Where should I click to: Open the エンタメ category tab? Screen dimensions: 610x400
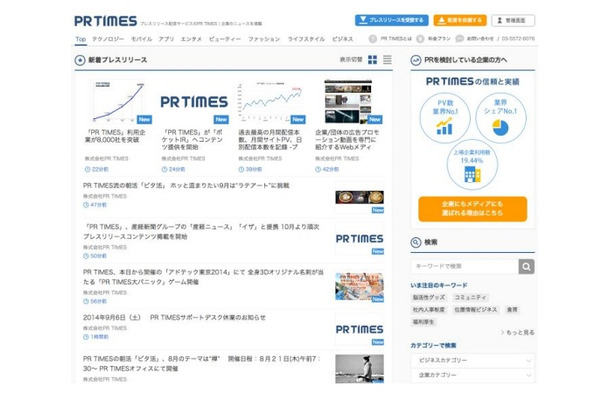[191, 39]
